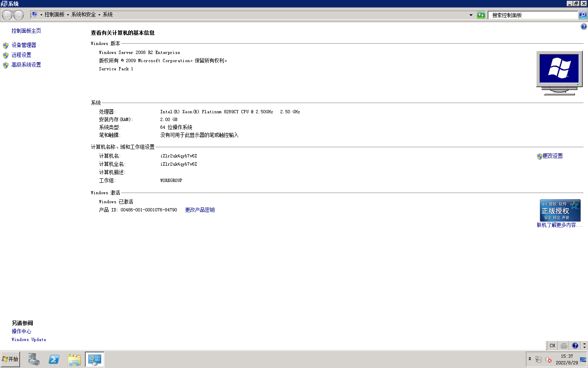The image size is (588, 368).
Task: Open Windows Update link
Action: (x=29, y=339)
